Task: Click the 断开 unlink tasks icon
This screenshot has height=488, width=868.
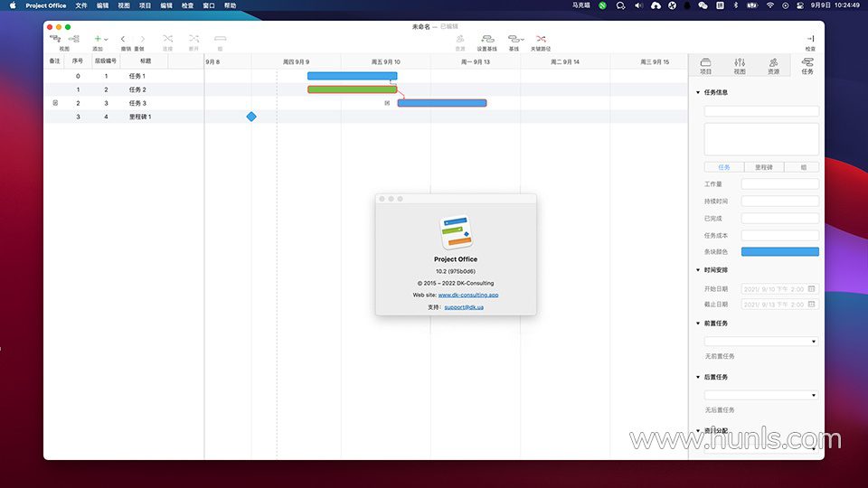Action: click(x=193, y=39)
